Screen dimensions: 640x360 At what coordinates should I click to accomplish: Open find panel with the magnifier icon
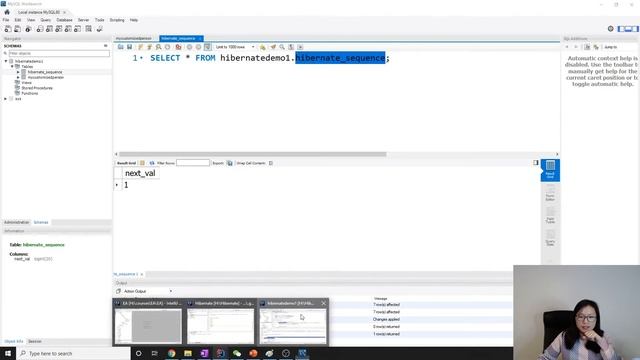[282, 47]
